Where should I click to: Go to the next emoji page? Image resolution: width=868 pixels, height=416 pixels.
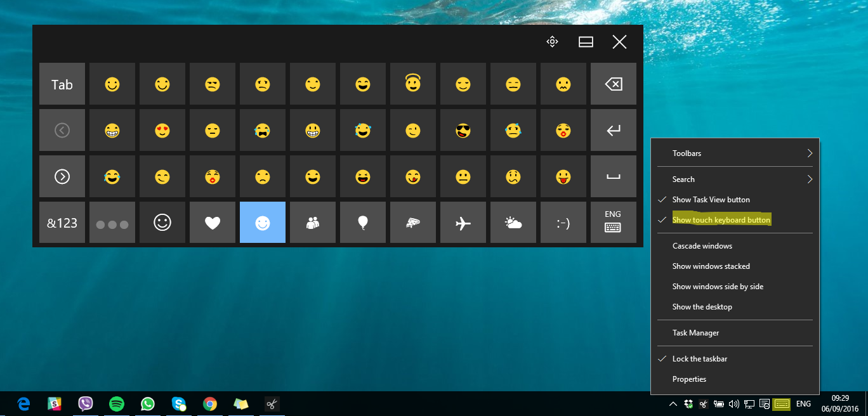(62, 177)
